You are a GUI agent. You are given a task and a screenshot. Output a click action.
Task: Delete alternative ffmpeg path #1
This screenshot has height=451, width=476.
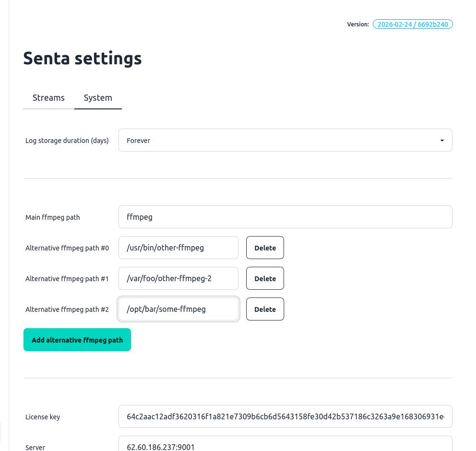(x=265, y=279)
